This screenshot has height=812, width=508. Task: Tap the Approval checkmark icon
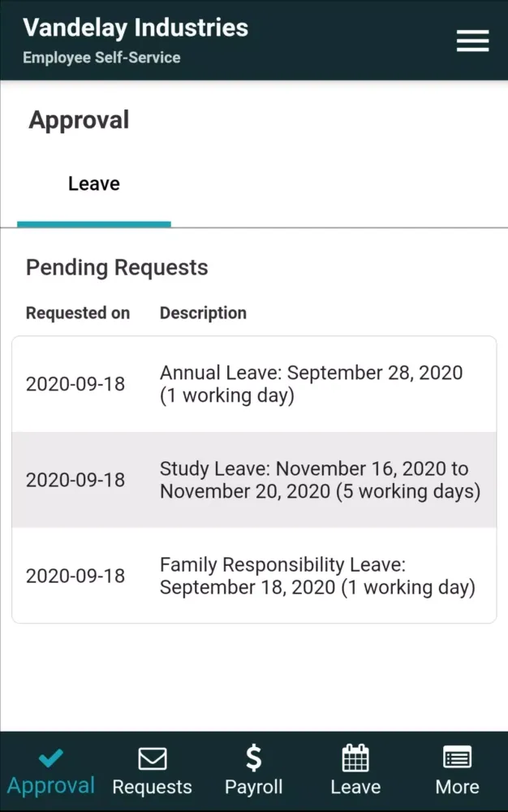coord(51,758)
